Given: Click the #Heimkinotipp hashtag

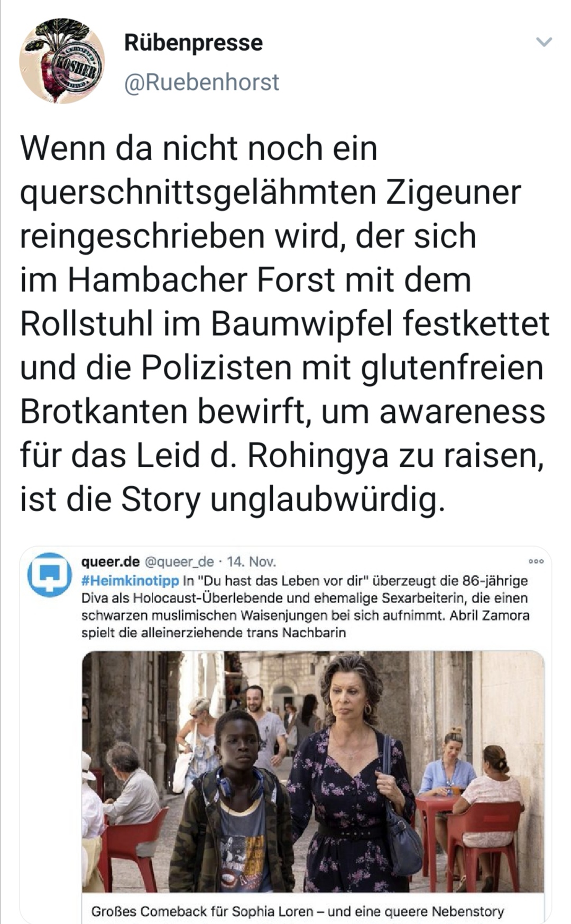Looking at the screenshot, I should click(130, 581).
